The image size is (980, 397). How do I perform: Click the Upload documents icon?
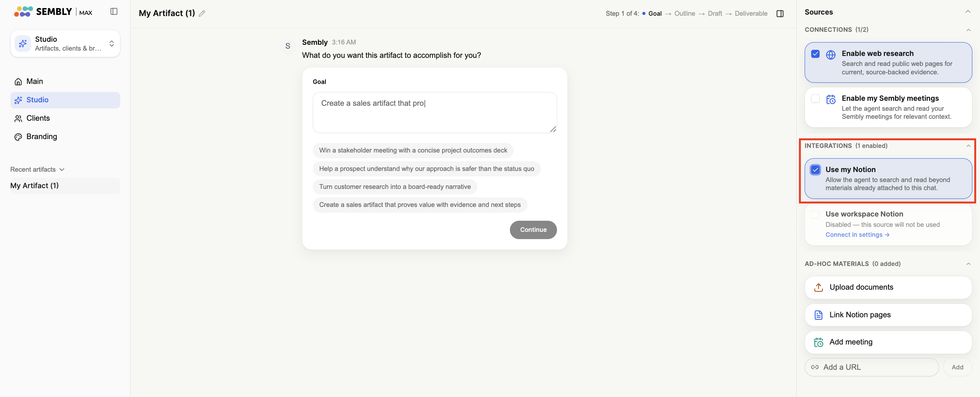click(818, 287)
